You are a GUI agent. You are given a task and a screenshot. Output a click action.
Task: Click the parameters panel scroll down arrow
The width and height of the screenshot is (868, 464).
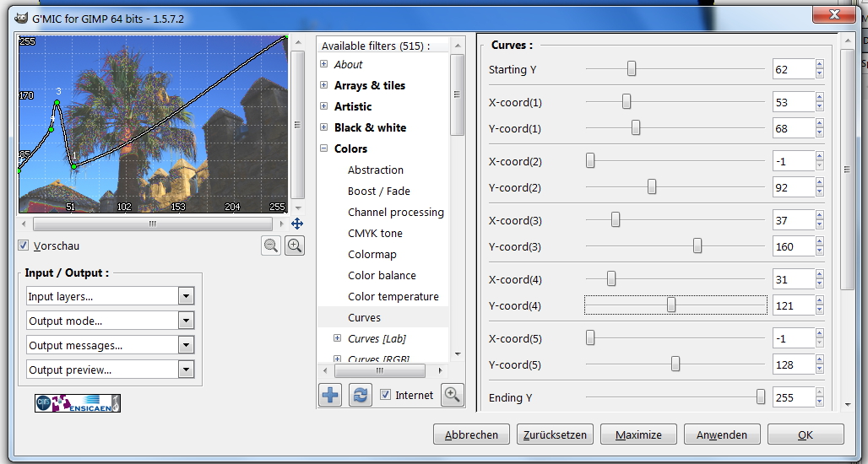pyautogui.click(x=848, y=406)
